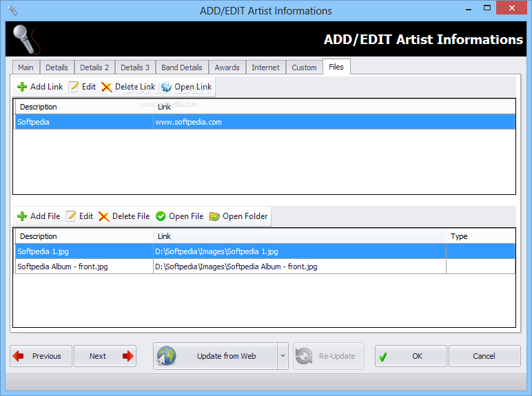Click the refresh arrows Re-Update icon
Image resolution: width=532 pixels, height=396 pixels.
pyautogui.click(x=304, y=356)
